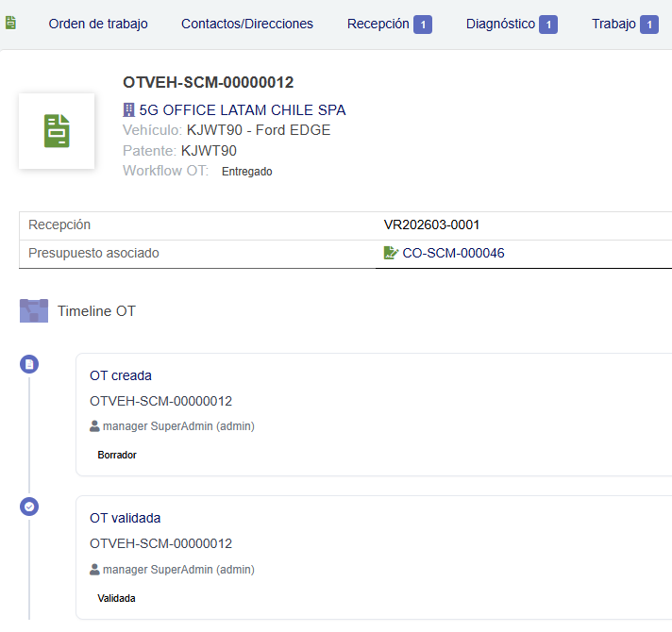This screenshot has height=632, width=672.
Task: Click the large work order thumbnail icon
Action: 57,131
